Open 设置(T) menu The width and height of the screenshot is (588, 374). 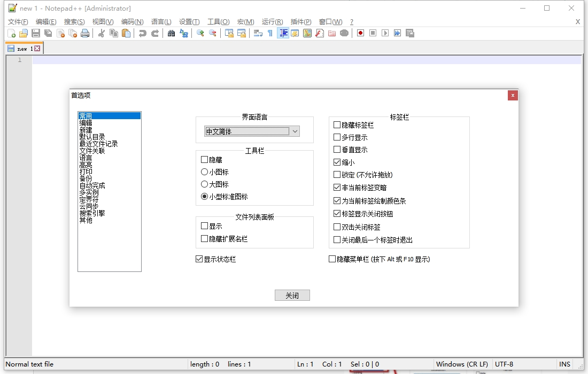[189, 22]
